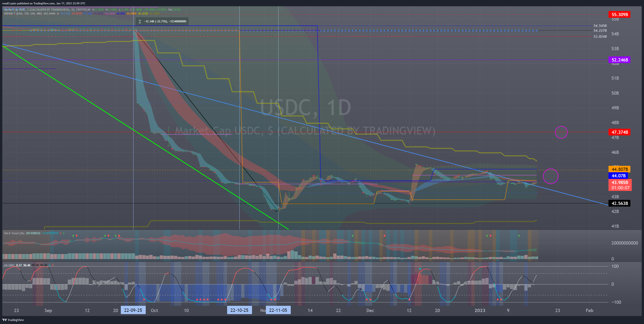This screenshot has width=644, height=324.
Task: Select the black 42.563B price label
Action: point(619,203)
